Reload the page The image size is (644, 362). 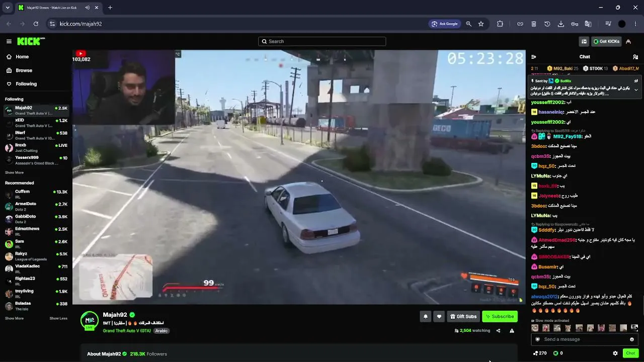coord(36,24)
